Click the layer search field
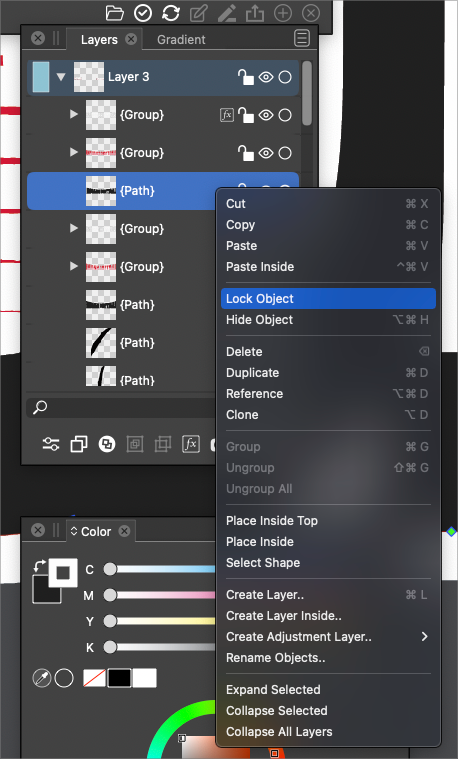 (x=121, y=408)
